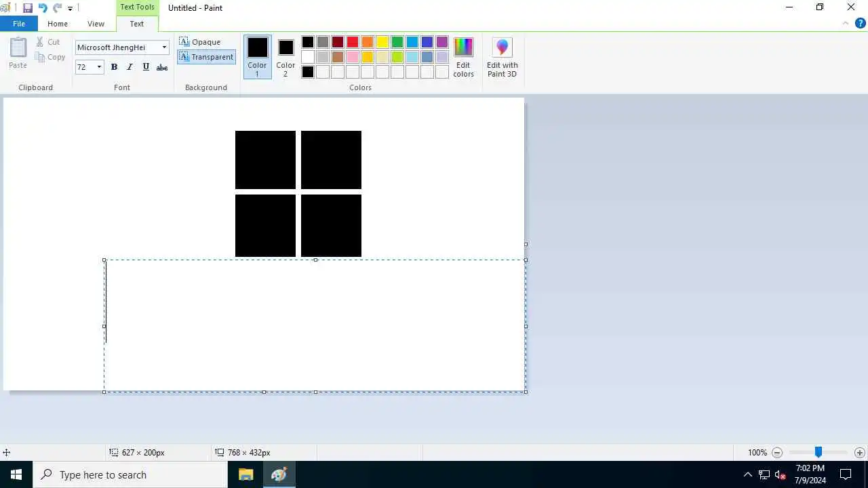Click the Paint icon in the taskbar
The image size is (868, 488).
tap(279, 474)
